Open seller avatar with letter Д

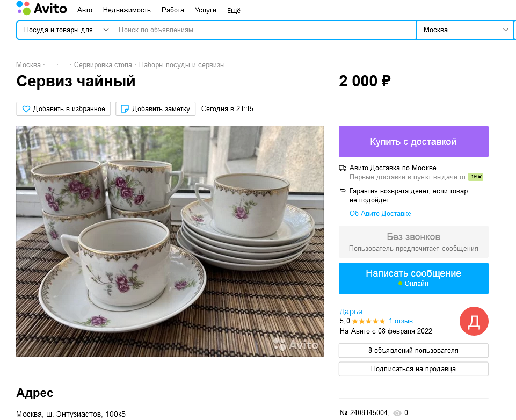coord(474,321)
